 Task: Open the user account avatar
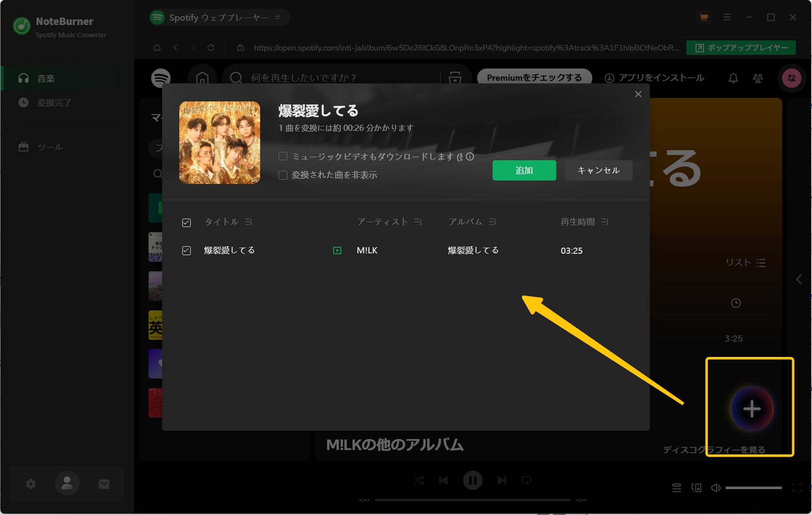pos(67,483)
